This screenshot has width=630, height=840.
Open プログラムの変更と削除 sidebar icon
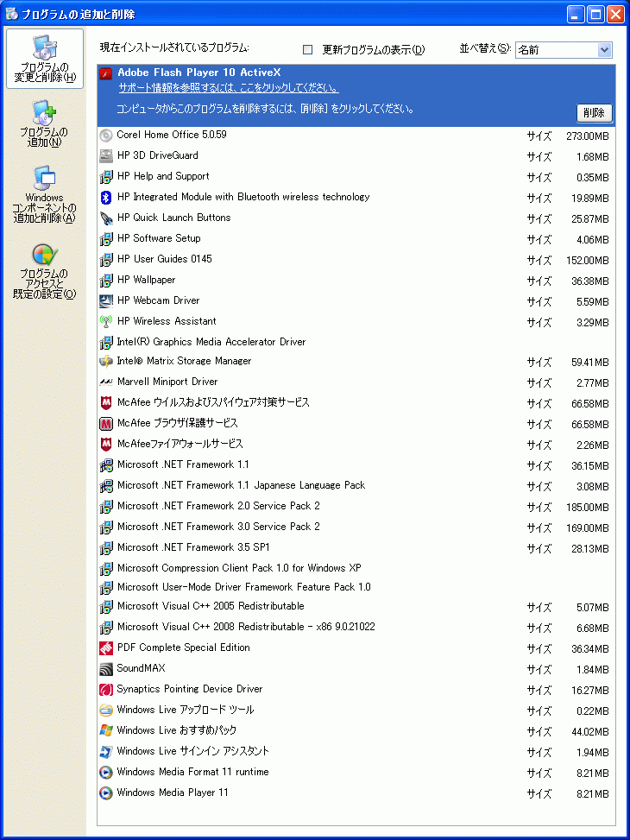[45, 59]
